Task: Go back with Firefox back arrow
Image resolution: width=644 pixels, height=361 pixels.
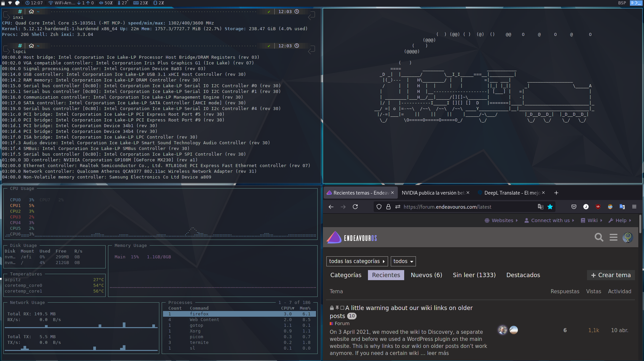Action: coord(331,207)
